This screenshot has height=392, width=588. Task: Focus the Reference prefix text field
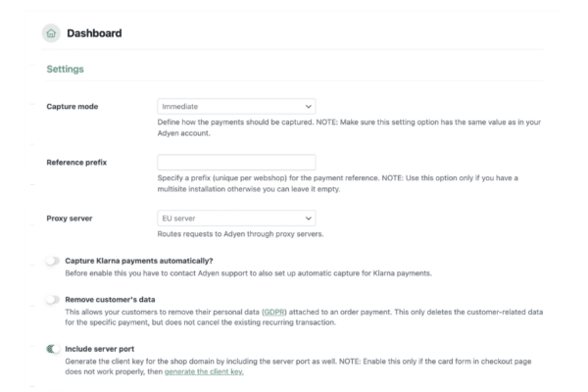tap(236, 162)
